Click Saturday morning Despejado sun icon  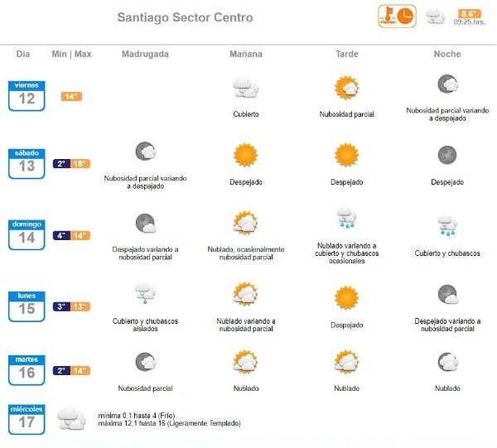coord(246,155)
